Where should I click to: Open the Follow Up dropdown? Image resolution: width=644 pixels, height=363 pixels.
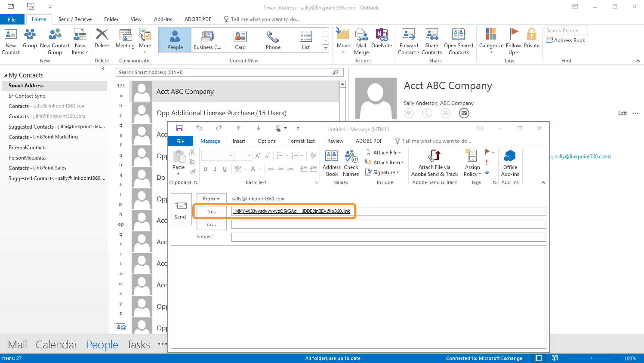(513, 42)
